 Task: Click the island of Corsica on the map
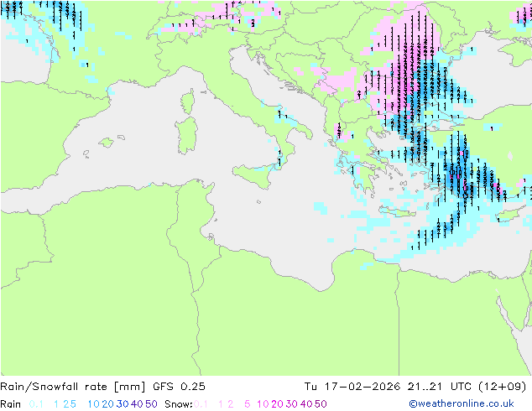pyautogui.click(x=189, y=101)
